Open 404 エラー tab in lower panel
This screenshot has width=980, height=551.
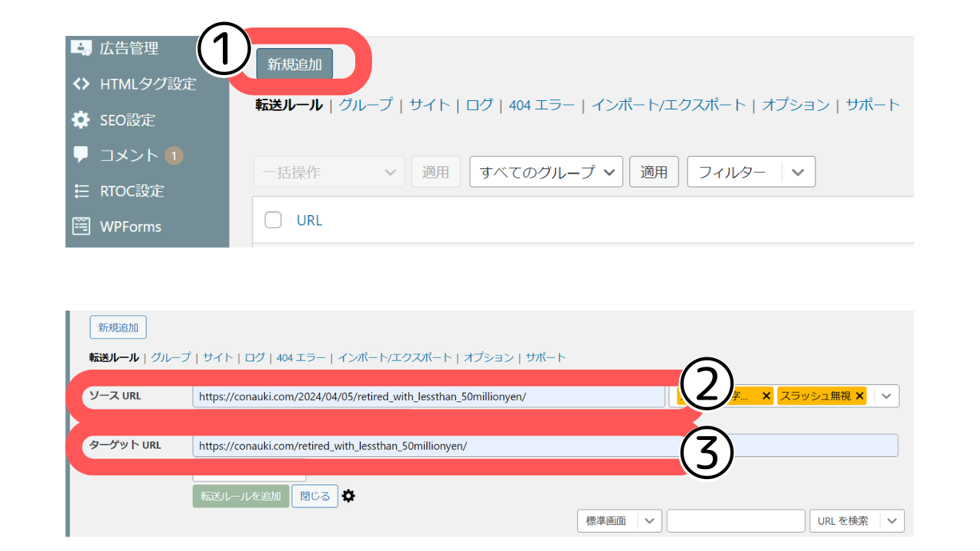[301, 357]
